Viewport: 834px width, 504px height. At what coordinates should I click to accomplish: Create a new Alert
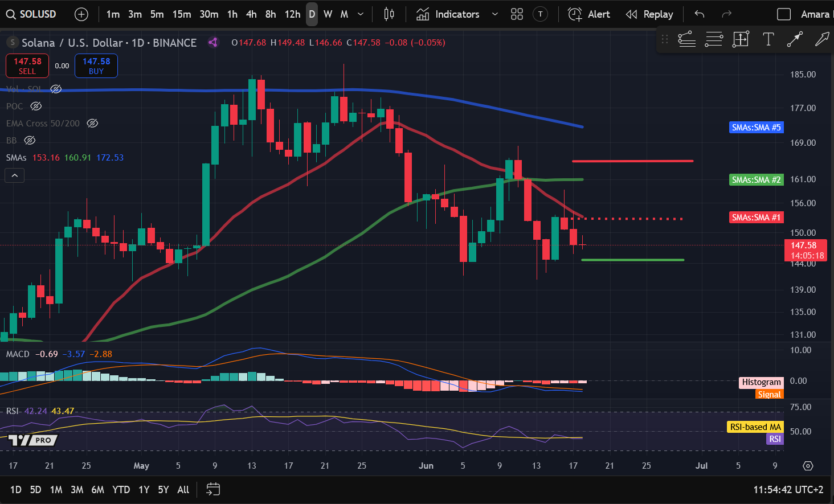(x=589, y=14)
